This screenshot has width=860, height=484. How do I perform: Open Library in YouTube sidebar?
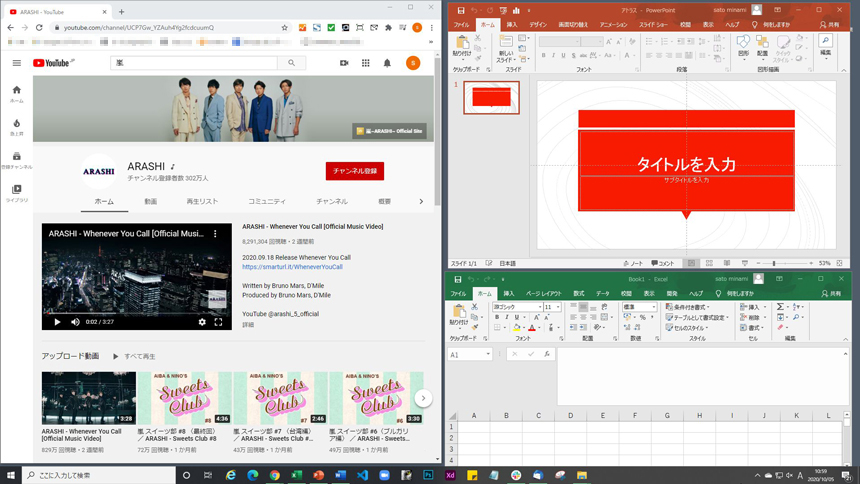point(16,193)
